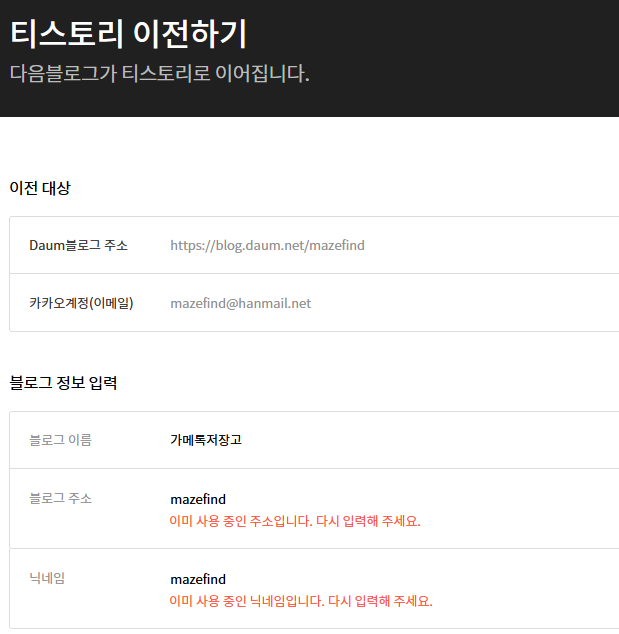
Task: Click the Daum블로그 주소 label
Action: pos(78,245)
